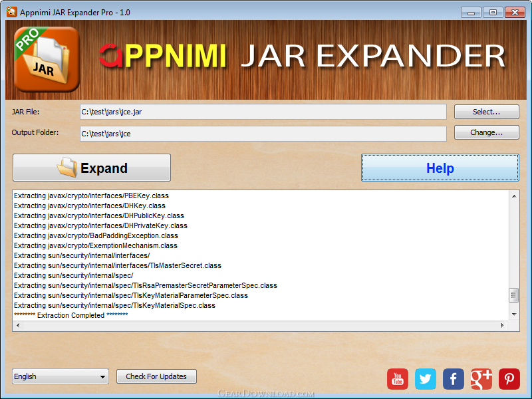532x399 pixels.
Task: Open the Twitter social link icon
Action: (426, 379)
